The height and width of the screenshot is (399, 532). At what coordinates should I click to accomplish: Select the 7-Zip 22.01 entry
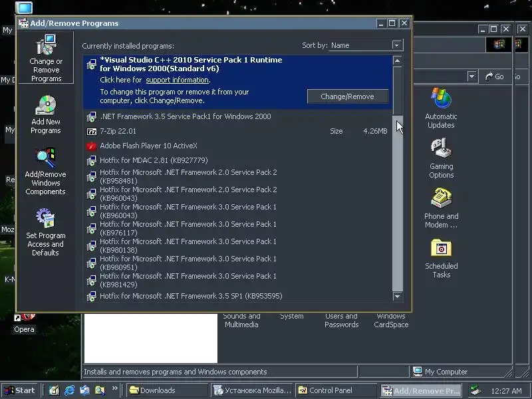pos(237,131)
